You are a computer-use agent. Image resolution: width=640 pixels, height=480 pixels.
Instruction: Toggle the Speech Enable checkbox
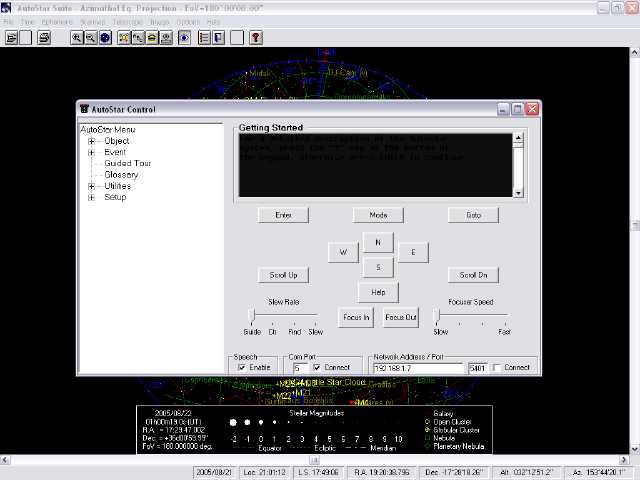tap(242, 367)
